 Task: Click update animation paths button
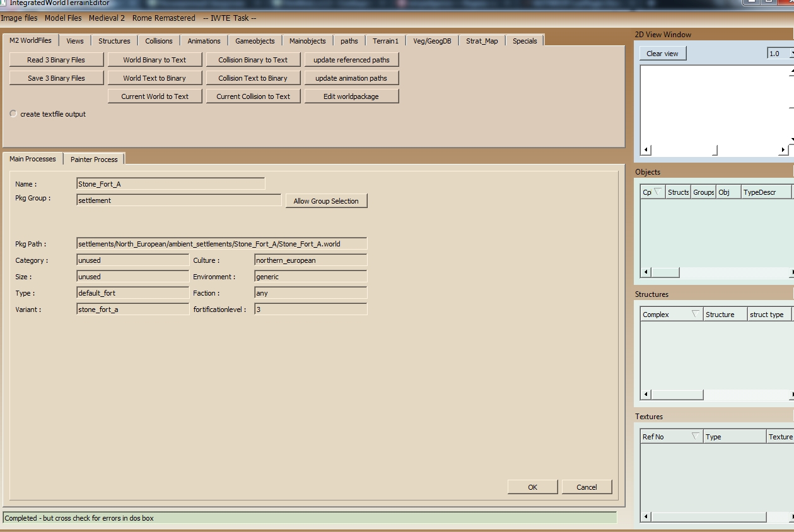351,78
